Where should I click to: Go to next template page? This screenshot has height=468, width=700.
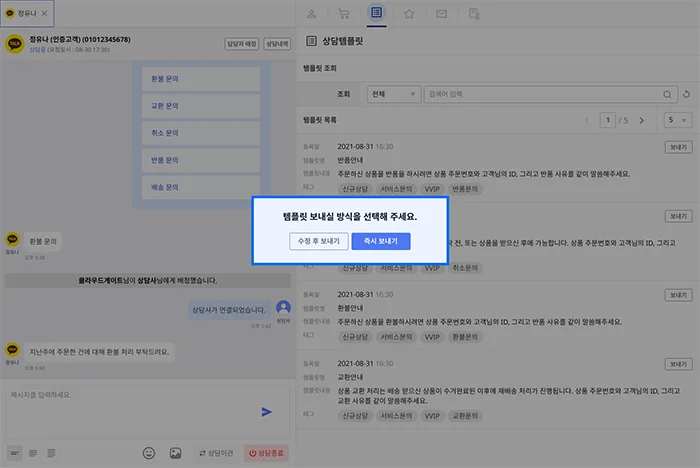642,120
